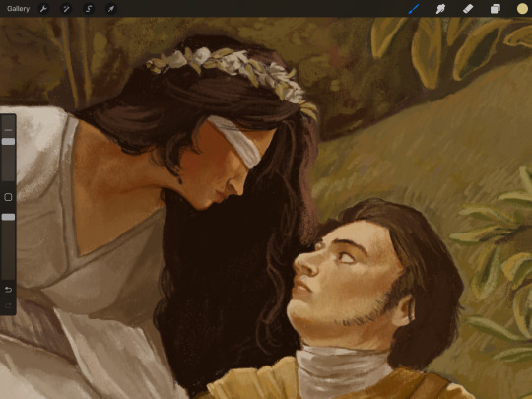Activate the Transform arrow tool

[111, 9]
